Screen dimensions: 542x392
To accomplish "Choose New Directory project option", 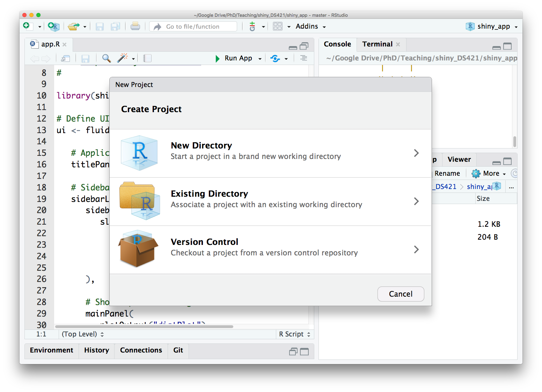I will [271, 153].
